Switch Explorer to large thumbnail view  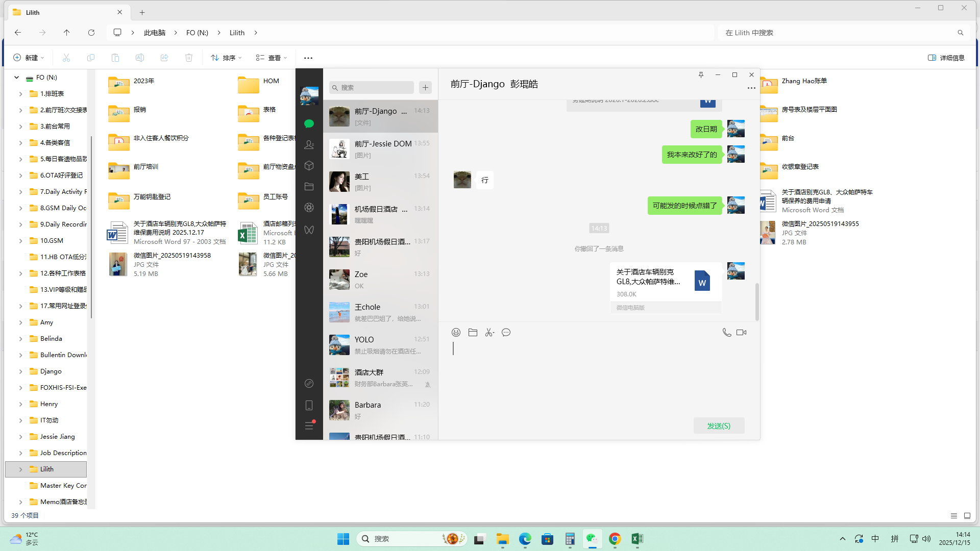(967, 516)
